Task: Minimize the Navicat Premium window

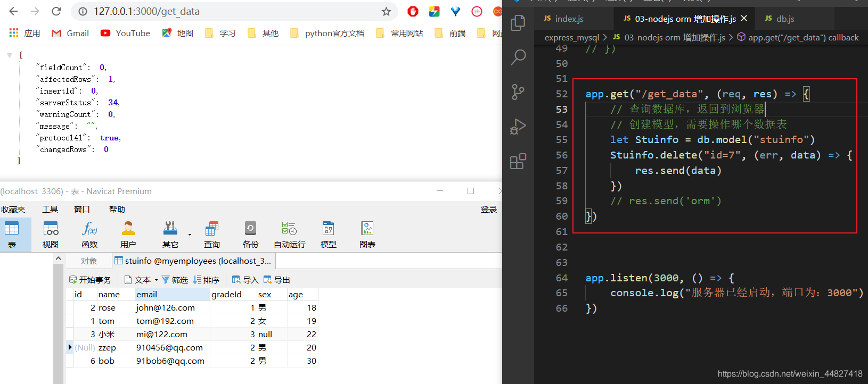Action: tap(440, 191)
